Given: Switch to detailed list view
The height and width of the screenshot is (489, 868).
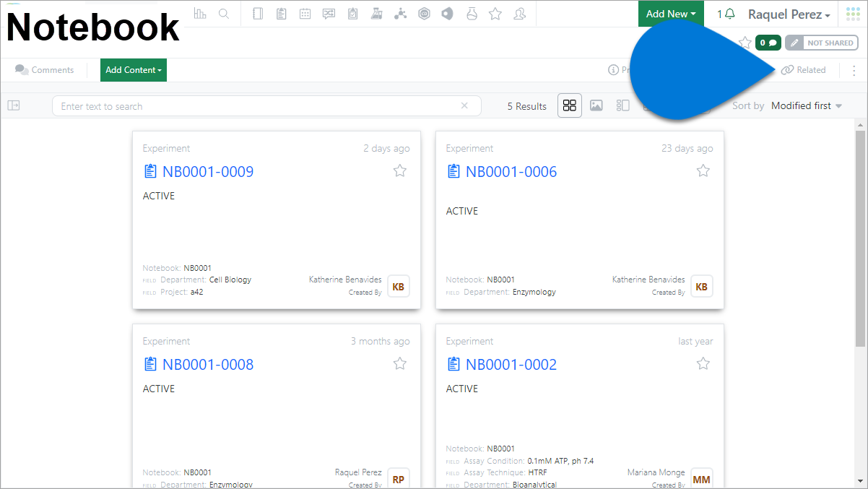Looking at the screenshot, I should pos(622,105).
